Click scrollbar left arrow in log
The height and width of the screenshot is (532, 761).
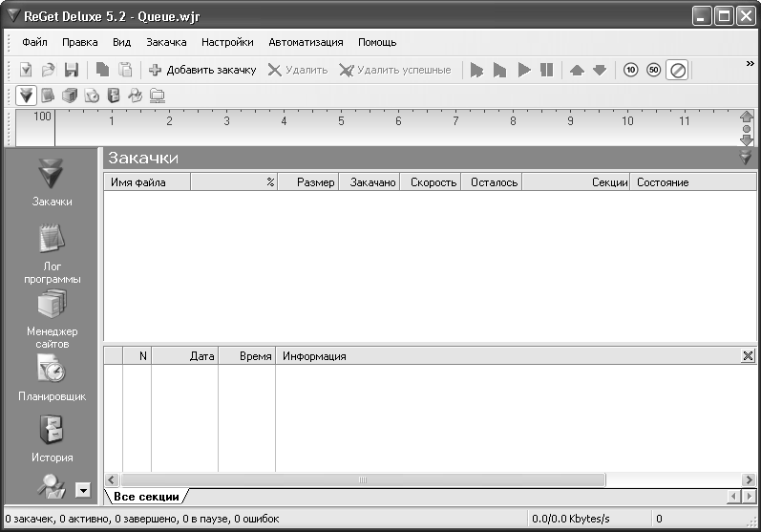point(112,480)
